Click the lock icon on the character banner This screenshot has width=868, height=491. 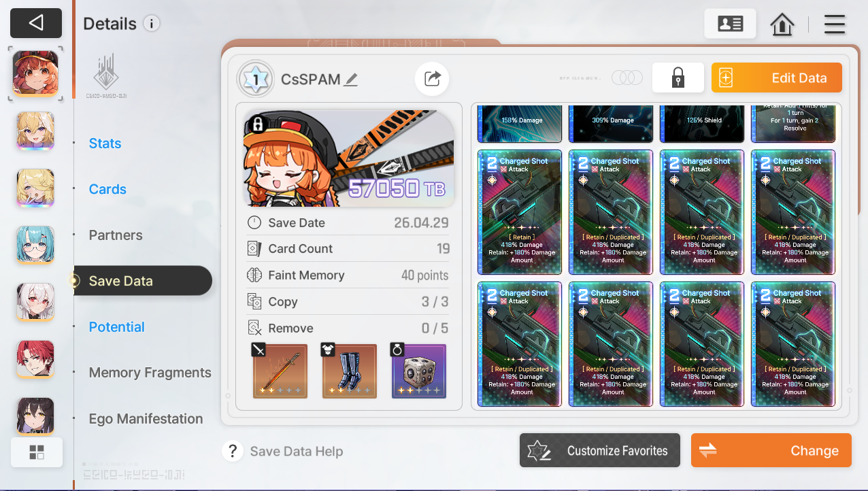pos(258,124)
